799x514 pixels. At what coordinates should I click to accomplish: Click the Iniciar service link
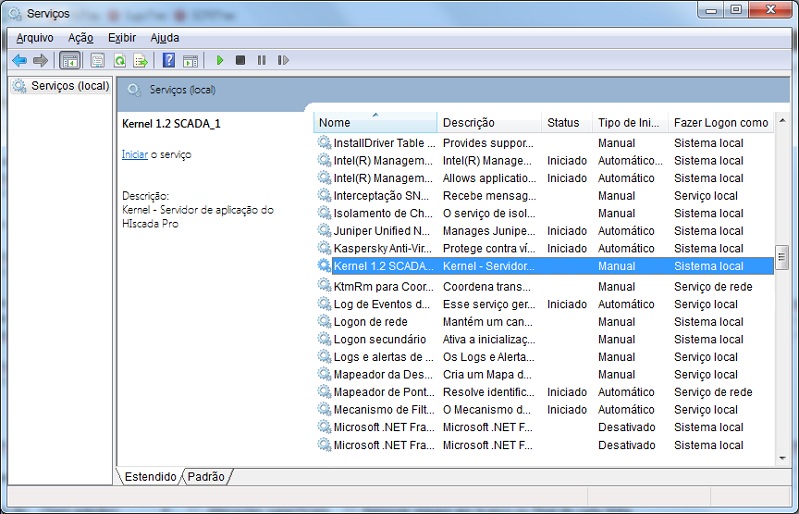135,154
